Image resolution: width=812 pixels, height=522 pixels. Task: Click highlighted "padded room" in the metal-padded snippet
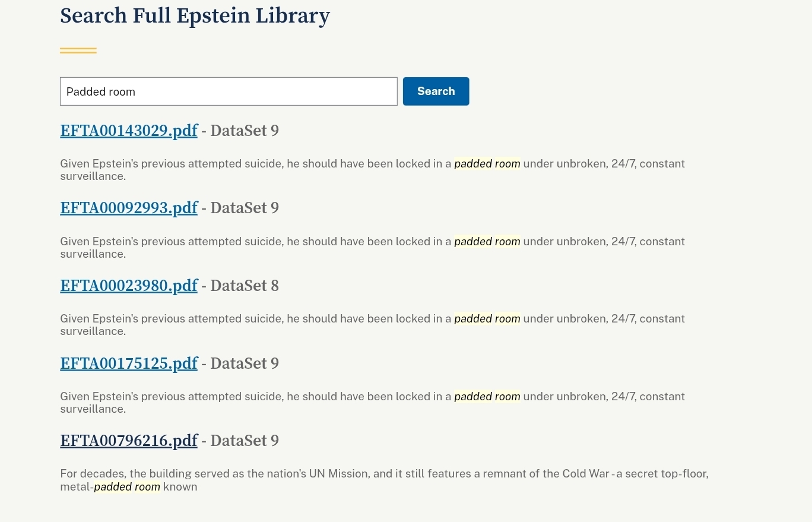coord(127,487)
